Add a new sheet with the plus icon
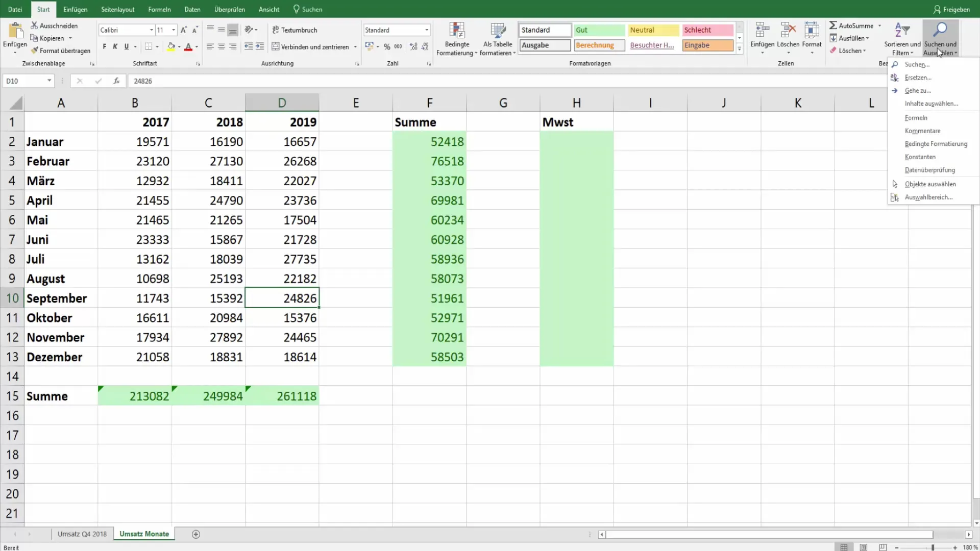Image resolution: width=980 pixels, height=551 pixels. point(196,534)
